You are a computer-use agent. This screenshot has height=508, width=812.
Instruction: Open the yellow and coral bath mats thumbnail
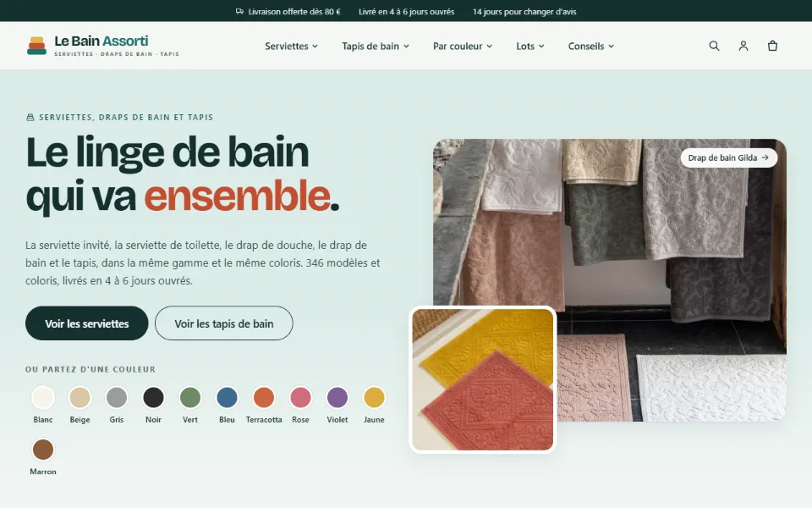483,379
